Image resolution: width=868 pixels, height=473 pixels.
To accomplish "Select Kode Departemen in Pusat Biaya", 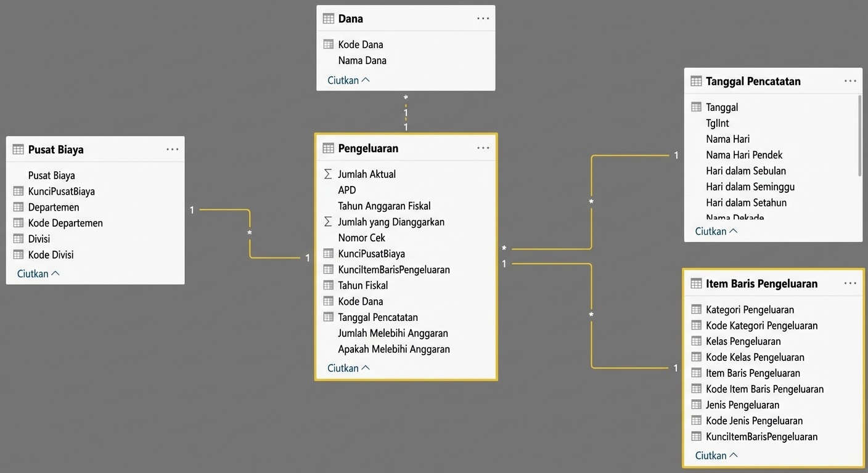I will coord(65,223).
